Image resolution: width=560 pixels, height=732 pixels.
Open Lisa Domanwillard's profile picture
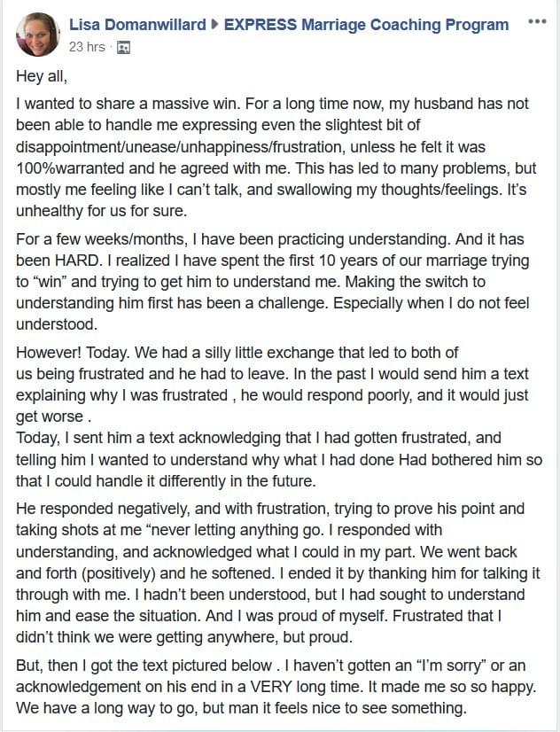(38, 35)
